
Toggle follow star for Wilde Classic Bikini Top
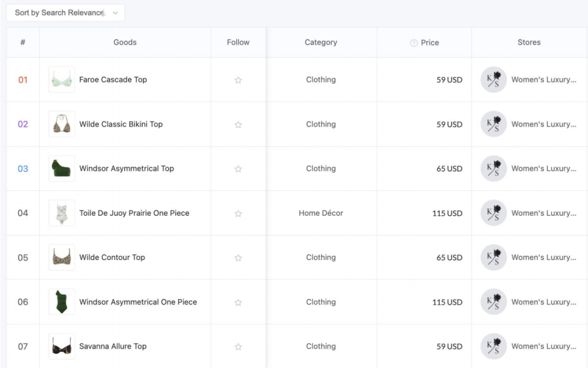[238, 125]
